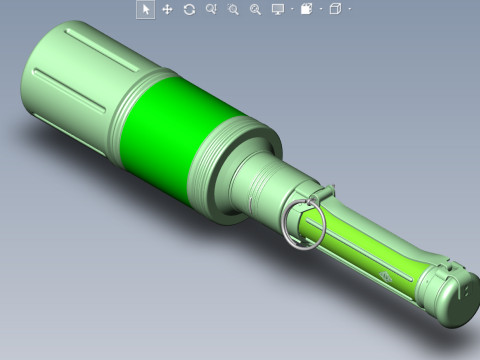Expand the display style dropdown arrow
The height and width of the screenshot is (360, 480).
321,9
